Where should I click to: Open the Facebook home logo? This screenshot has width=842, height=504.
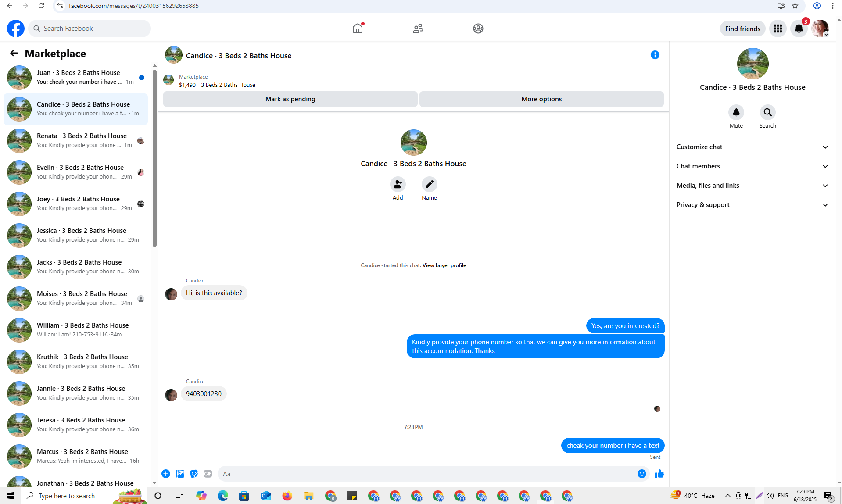[16, 29]
